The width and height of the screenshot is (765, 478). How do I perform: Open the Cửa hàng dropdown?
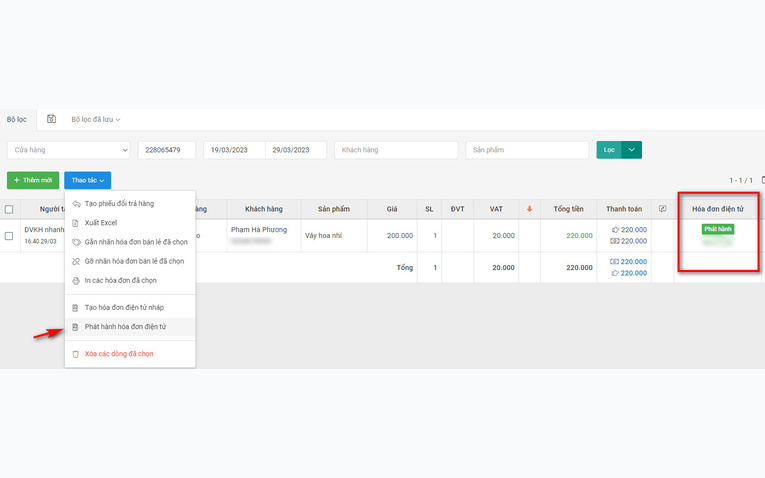click(69, 150)
